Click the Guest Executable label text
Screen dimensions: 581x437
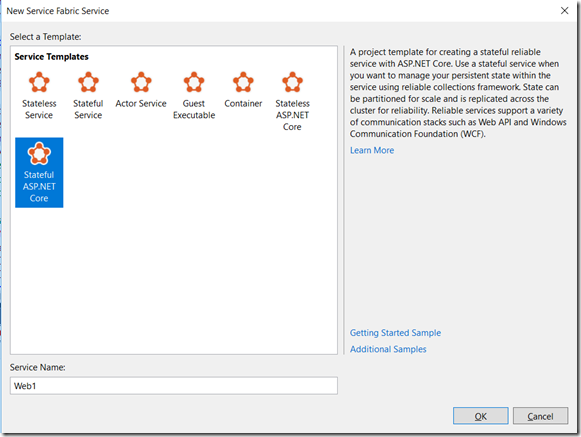194,109
